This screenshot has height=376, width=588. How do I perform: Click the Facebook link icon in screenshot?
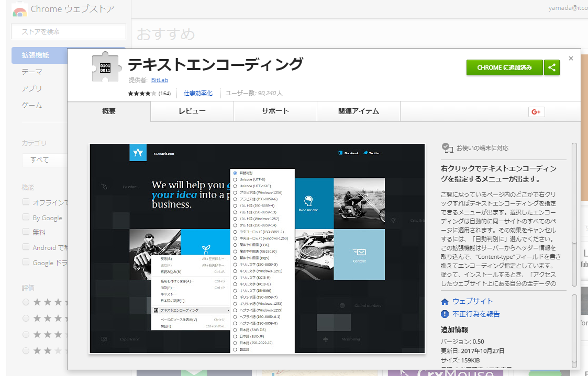[x=340, y=153]
